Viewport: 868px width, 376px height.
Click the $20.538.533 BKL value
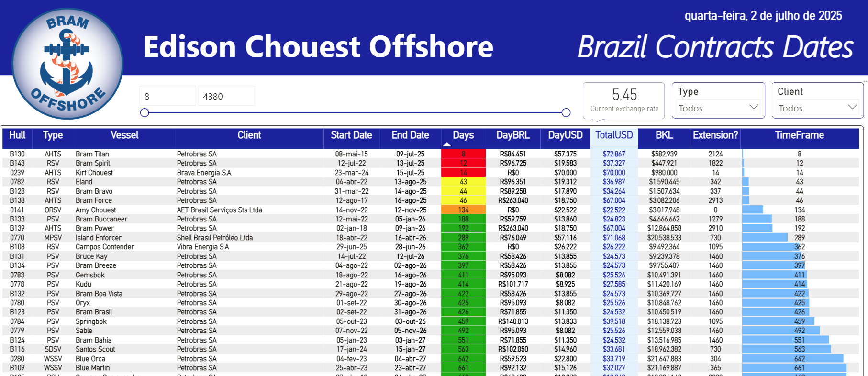click(x=664, y=238)
